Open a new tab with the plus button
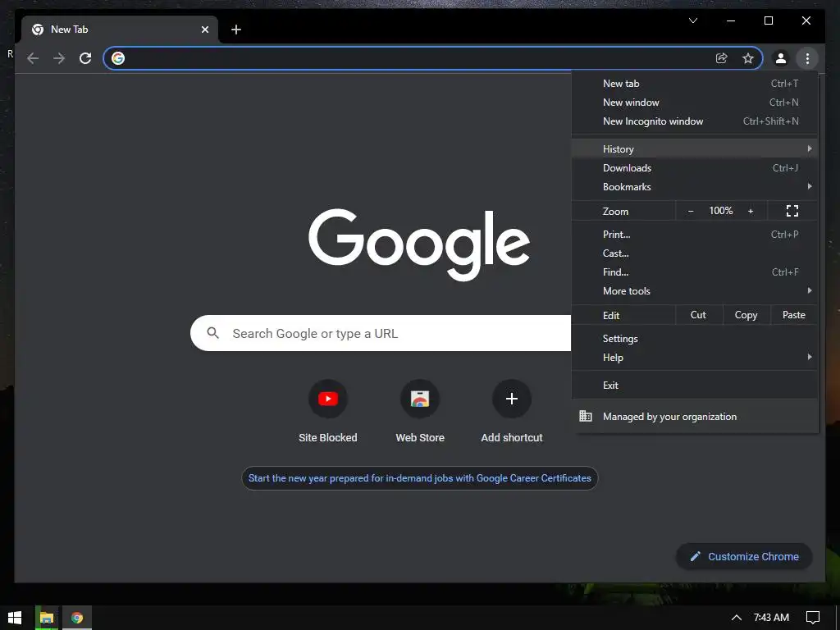840x630 pixels. 236,30
